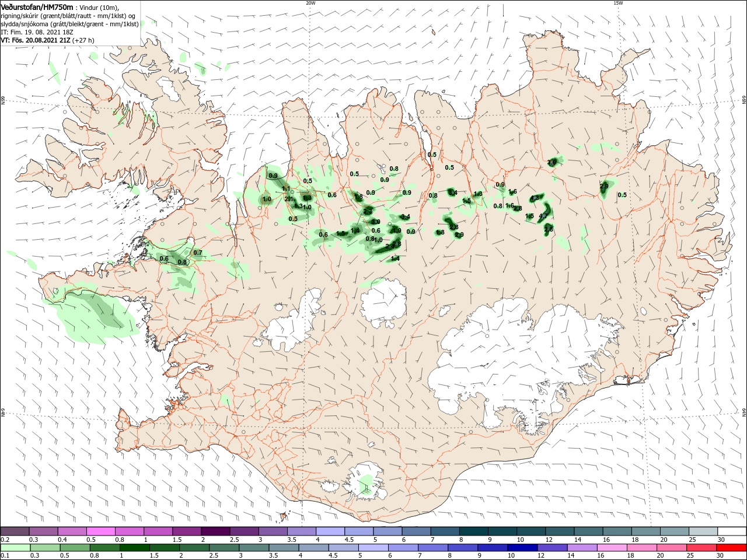This screenshot has width=747, height=560.
Task: Click the 1.9 precipitation value
Action: (x=397, y=230)
